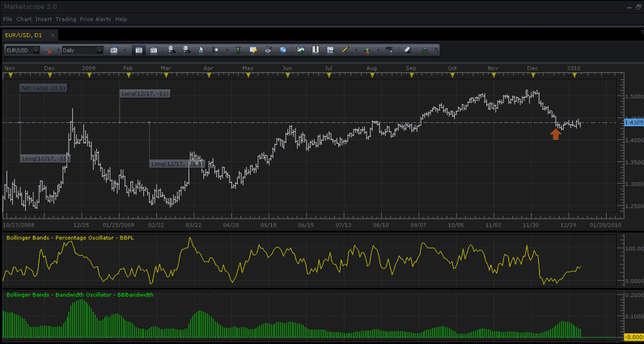This screenshot has width=644, height=344.
Task: Click the 09/07 date axis label
Action: pyautogui.click(x=417, y=225)
